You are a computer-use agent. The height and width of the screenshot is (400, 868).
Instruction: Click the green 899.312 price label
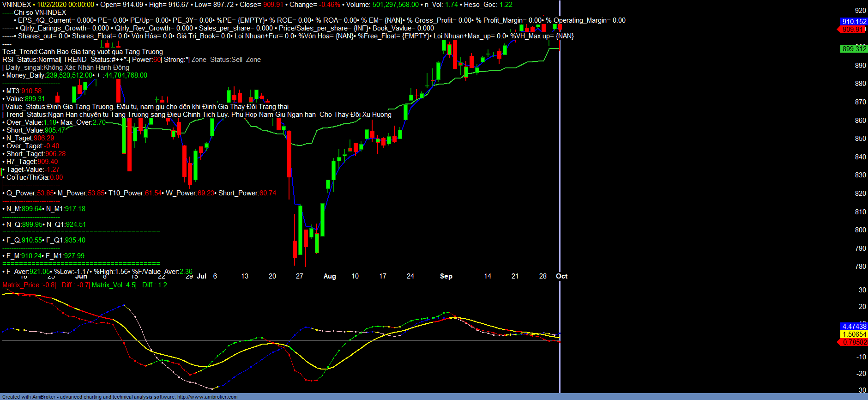[854, 49]
